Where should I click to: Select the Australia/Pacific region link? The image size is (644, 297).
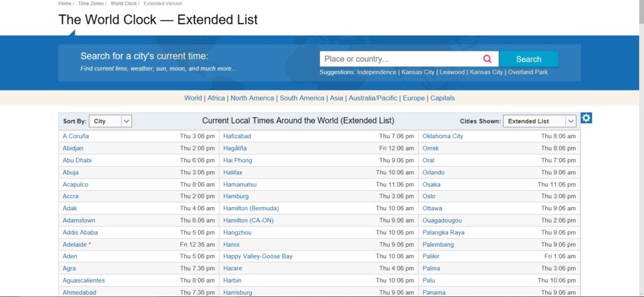[373, 98]
